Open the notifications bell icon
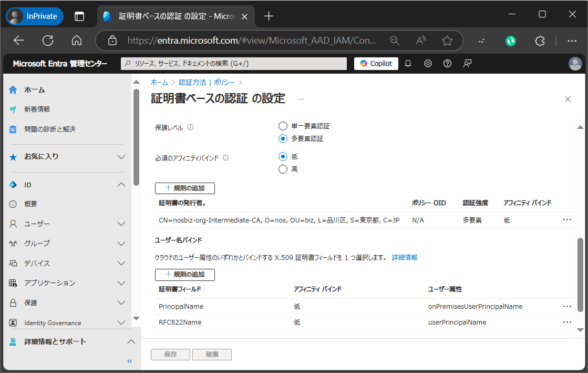Screen dimensions: 588x373 click(408, 64)
